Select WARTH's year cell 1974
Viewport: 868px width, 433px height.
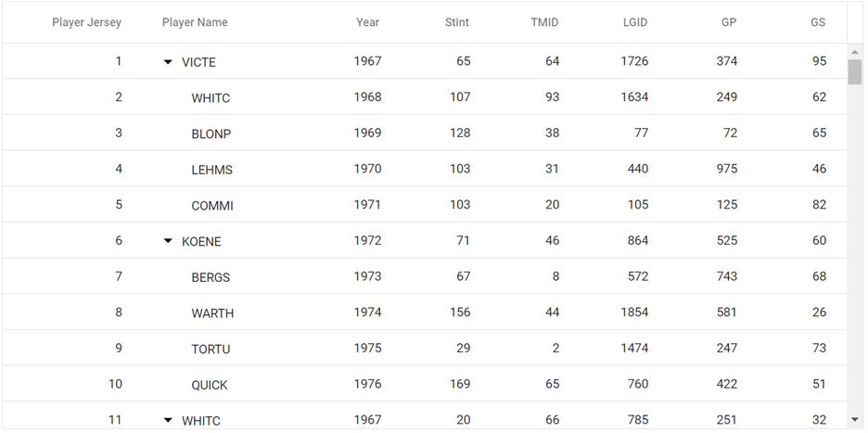367,312
